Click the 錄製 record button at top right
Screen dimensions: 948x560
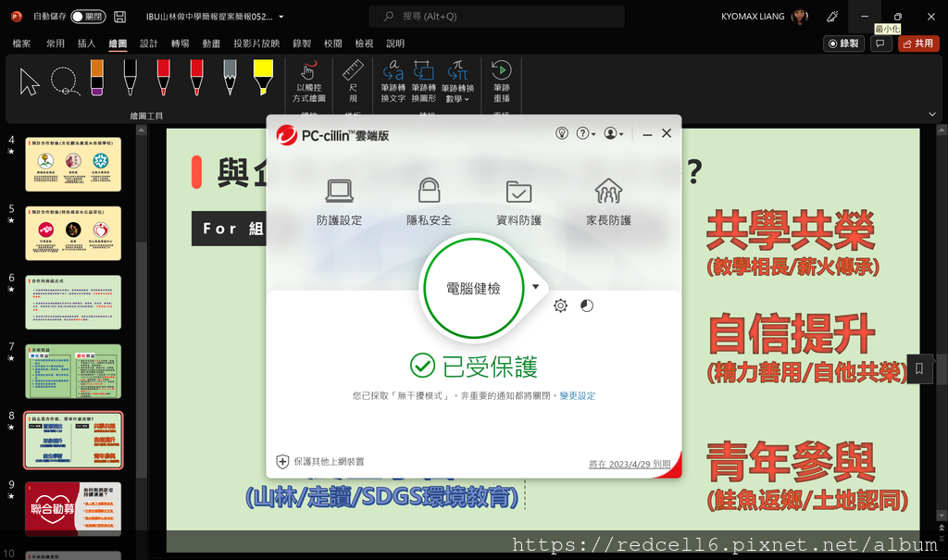tap(844, 44)
